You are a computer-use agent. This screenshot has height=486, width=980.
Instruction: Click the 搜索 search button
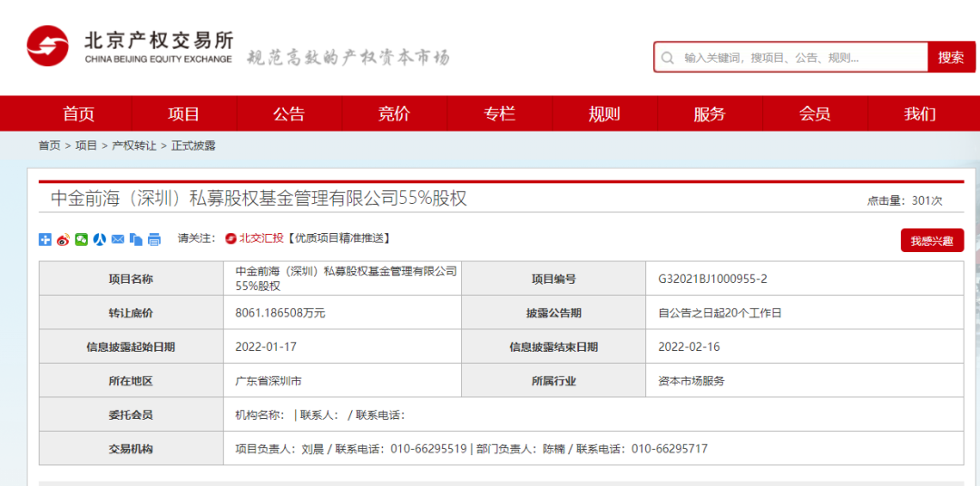click(951, 57)
